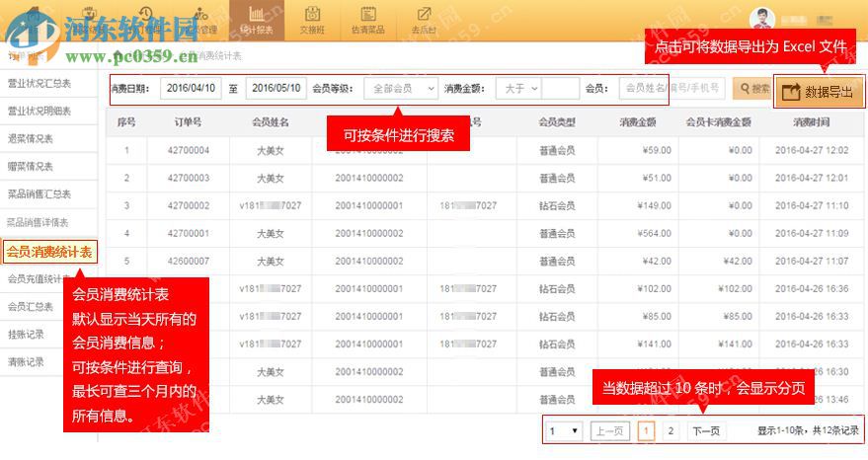Go to page 1 in the pagination
This screenshot has height=460, width=868.
[646, 430]
